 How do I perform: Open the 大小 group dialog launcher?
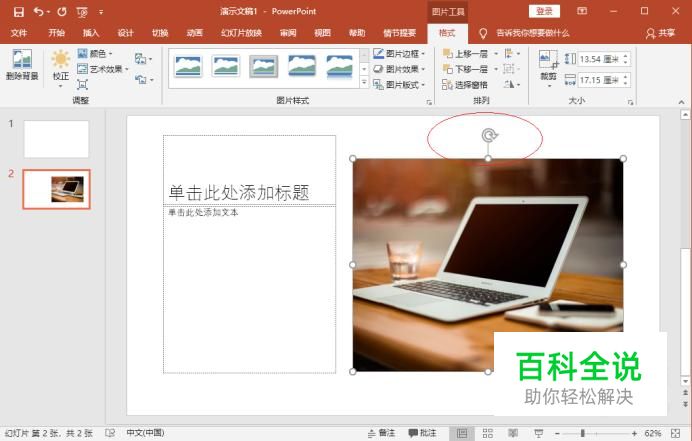630,102
